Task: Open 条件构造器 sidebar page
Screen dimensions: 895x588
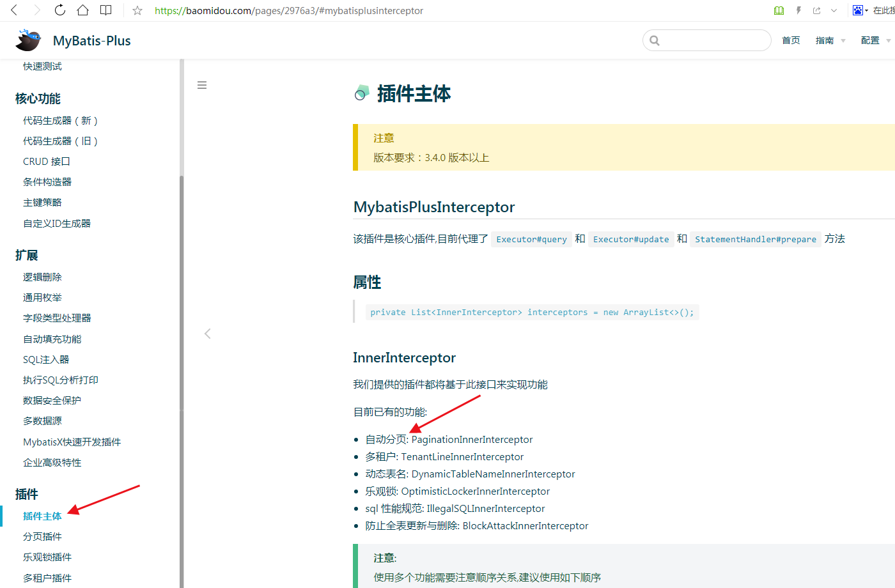Action: (x=47, y=182)
